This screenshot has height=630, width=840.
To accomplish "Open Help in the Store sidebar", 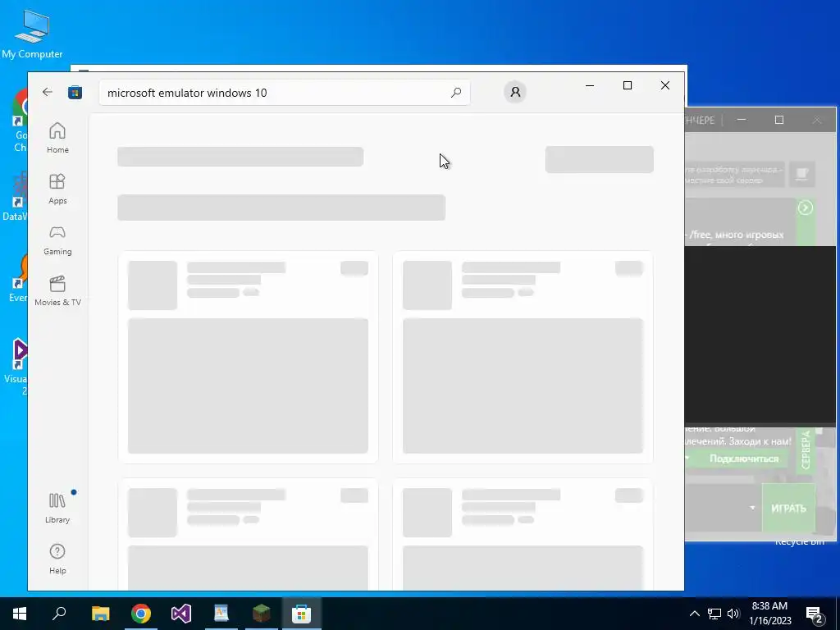I will [x=57, y=559].
